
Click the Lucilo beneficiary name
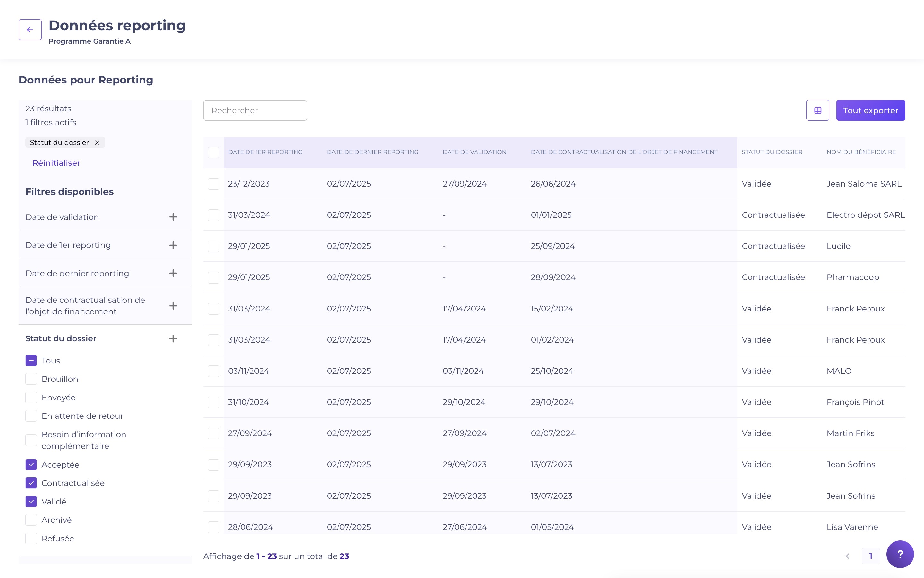(x=838, y=246)
